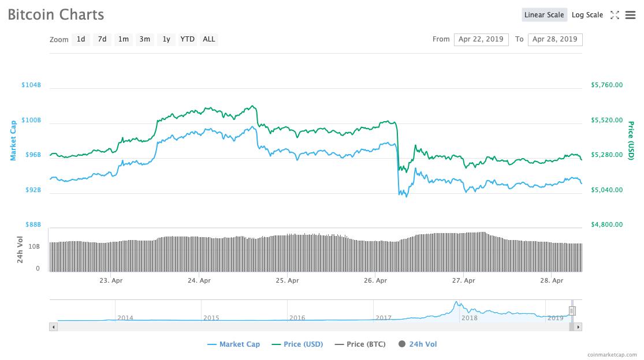The width and height of the screenshot is (644, 360).
Task: Toggle 24h Vol series in legend
Action: click(418, 344)
